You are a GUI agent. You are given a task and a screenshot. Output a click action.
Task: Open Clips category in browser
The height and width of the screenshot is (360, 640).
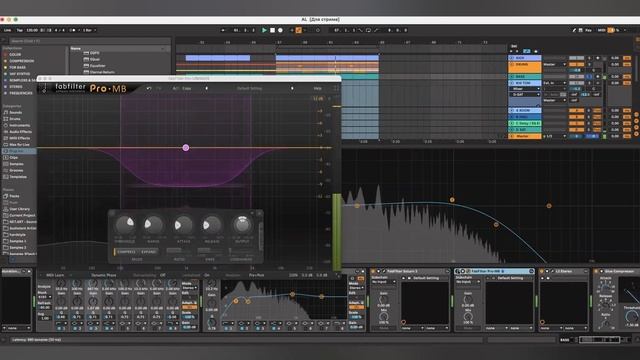[13, 158]
